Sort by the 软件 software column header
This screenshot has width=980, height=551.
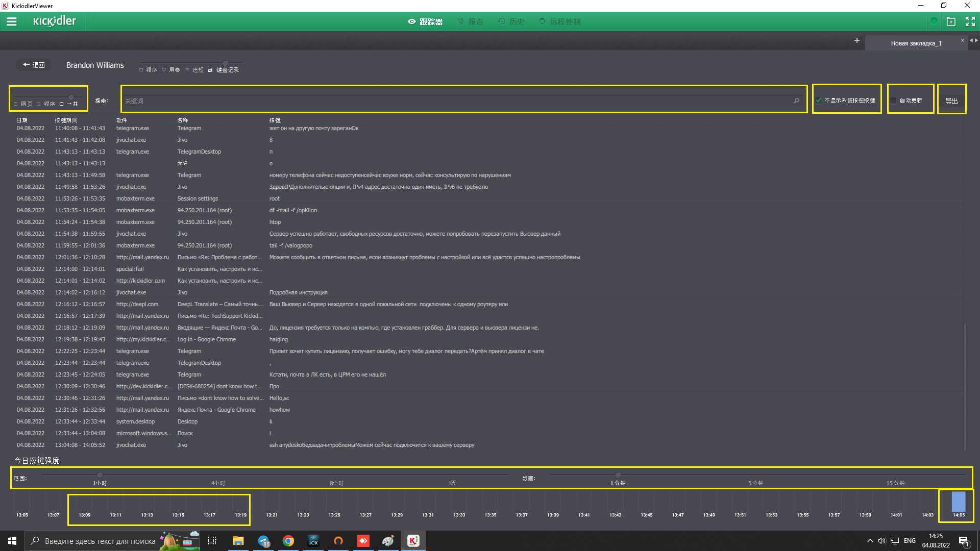click(121, 120)
